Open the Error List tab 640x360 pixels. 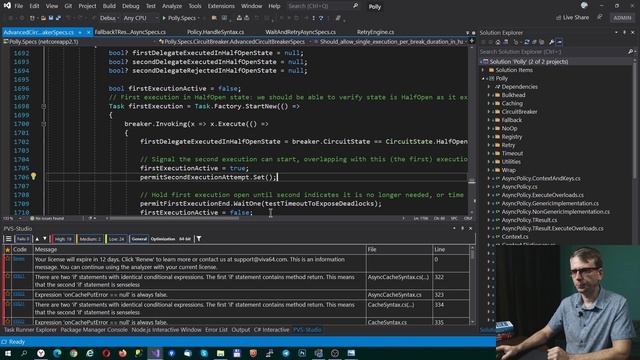[216, 330]
